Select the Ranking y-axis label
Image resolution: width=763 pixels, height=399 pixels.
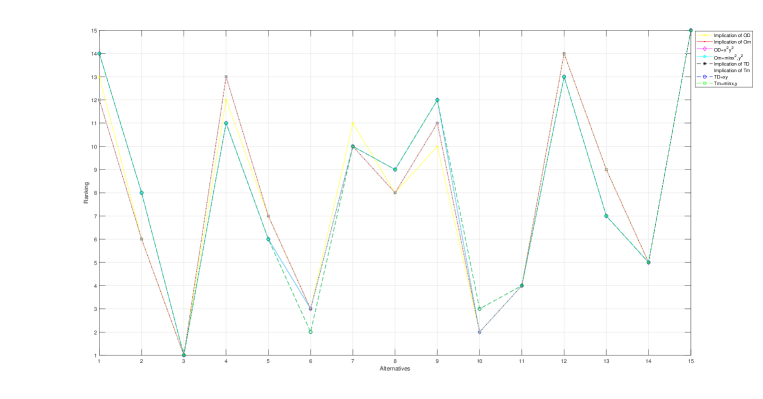(87, 193)
